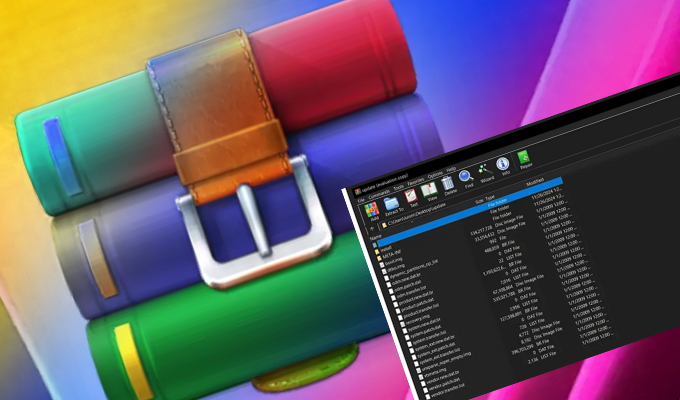Select the system.new.dat.br file
The image size is (680, 400).
coord(425,323)
